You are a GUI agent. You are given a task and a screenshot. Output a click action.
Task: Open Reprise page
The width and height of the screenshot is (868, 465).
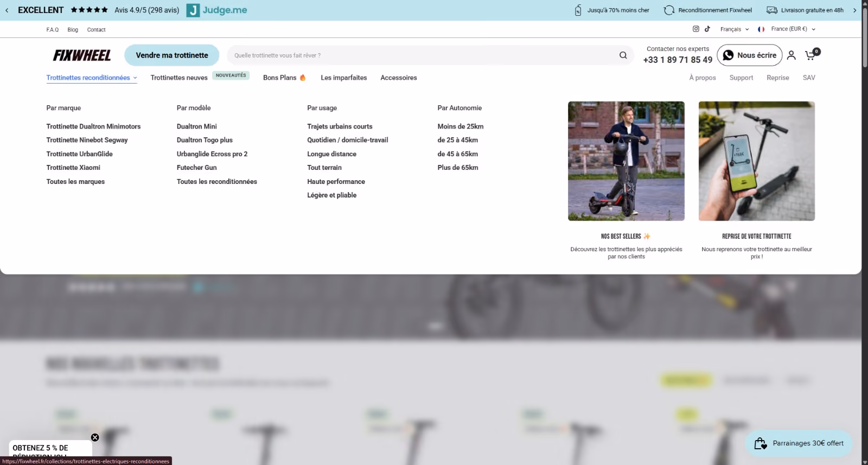coord(778,78)
